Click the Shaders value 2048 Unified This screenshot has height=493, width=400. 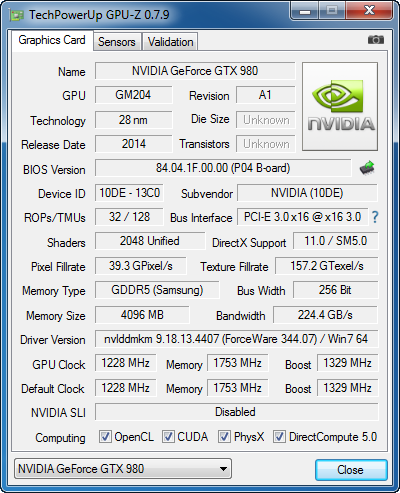(150, 241)
